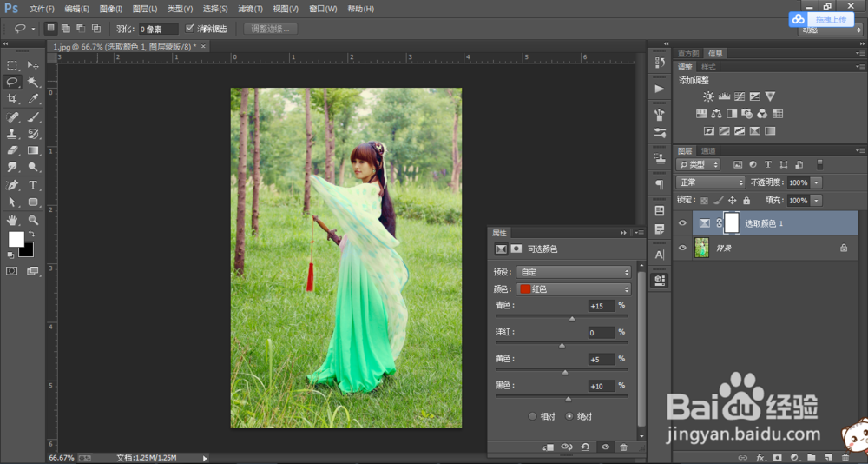Viewport: 868px width, 464px height.
Task: Open the 预设 preset dropdown
Action: click(574, 272)
